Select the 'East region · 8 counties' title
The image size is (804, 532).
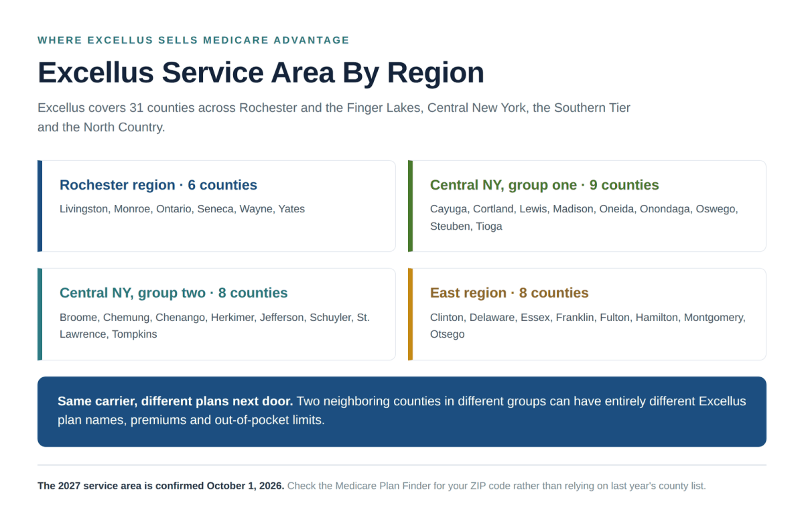click(509, 293)
